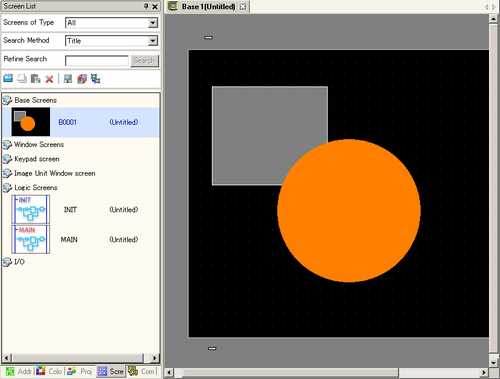500x379 pixels.
Task: Switch to the Scre panel tab
Action: pos(111,371)
